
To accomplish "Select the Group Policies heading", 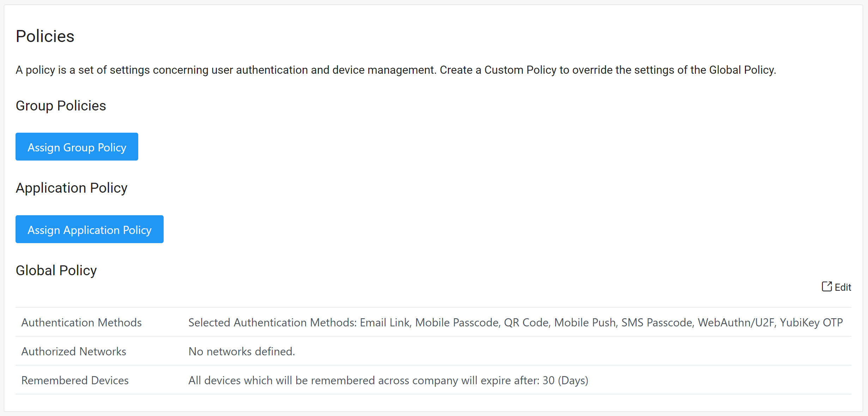I will [x=61, y=106].
